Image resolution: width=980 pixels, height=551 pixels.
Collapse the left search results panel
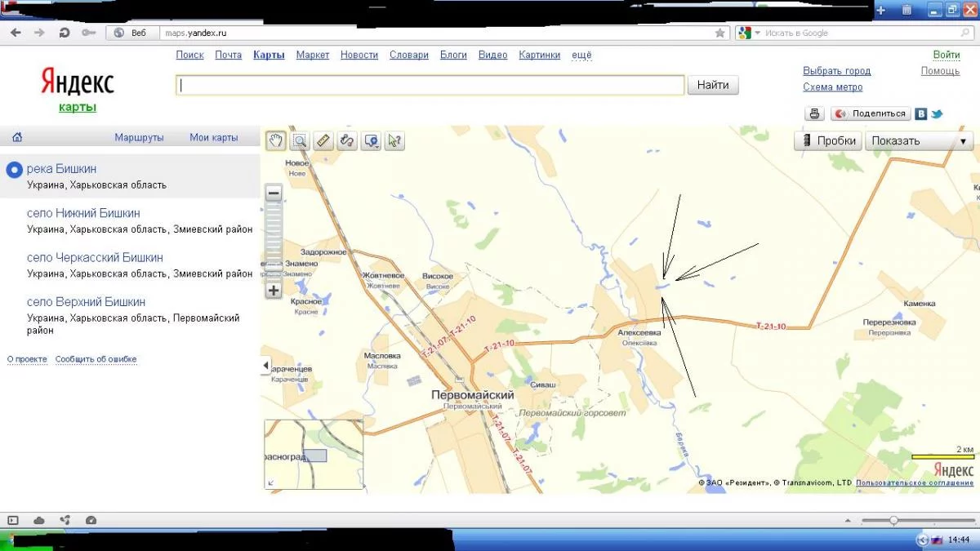click(x=265, y=366)
